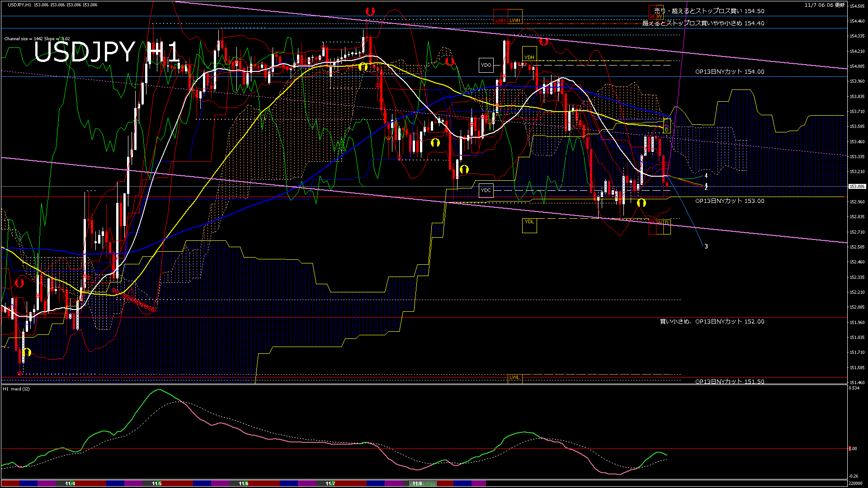This screenshot has width=868, height=488.
Task: Click the current price tag 153.086
Action: click(x=857, y=187)
